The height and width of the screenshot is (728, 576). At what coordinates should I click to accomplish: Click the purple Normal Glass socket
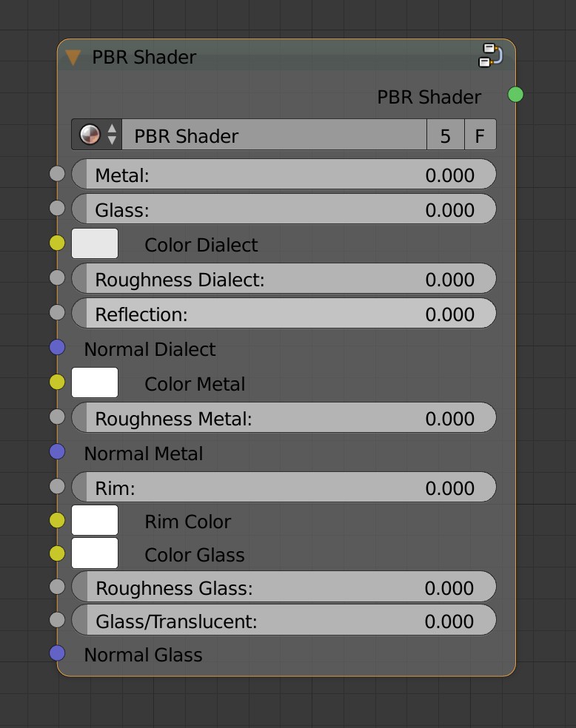click(57, 654)
